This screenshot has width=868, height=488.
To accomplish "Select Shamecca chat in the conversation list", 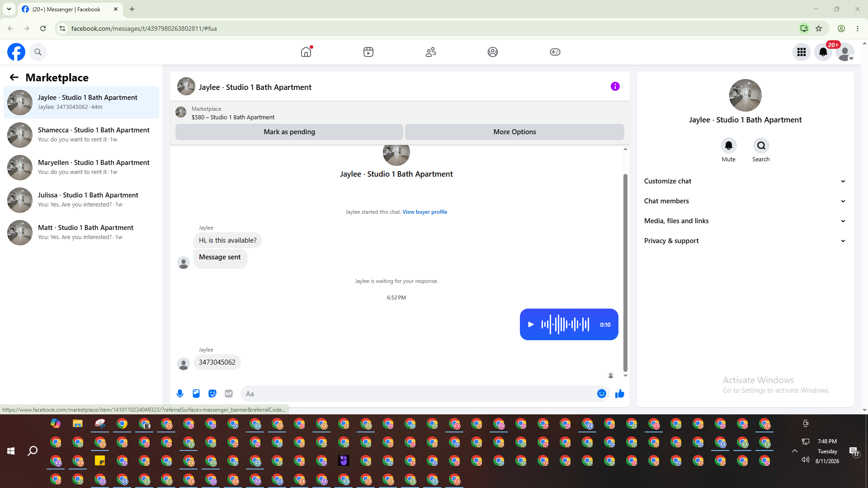I will tap(81, 135).
